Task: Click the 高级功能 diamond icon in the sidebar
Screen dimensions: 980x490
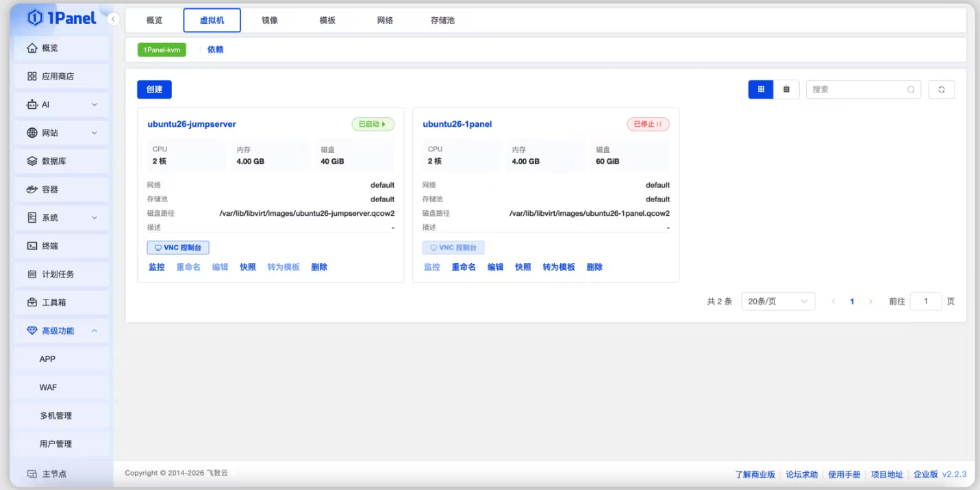Action: [x=32, y=330]
